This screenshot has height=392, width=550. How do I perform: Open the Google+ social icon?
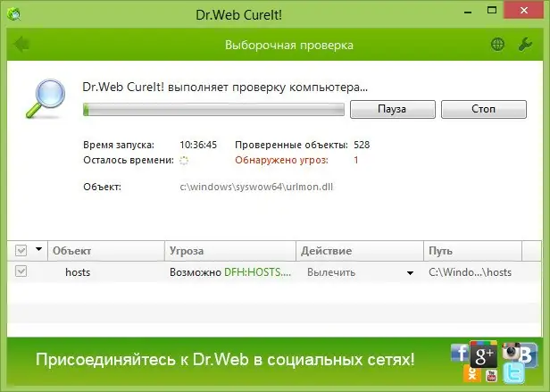coord(484,354)
